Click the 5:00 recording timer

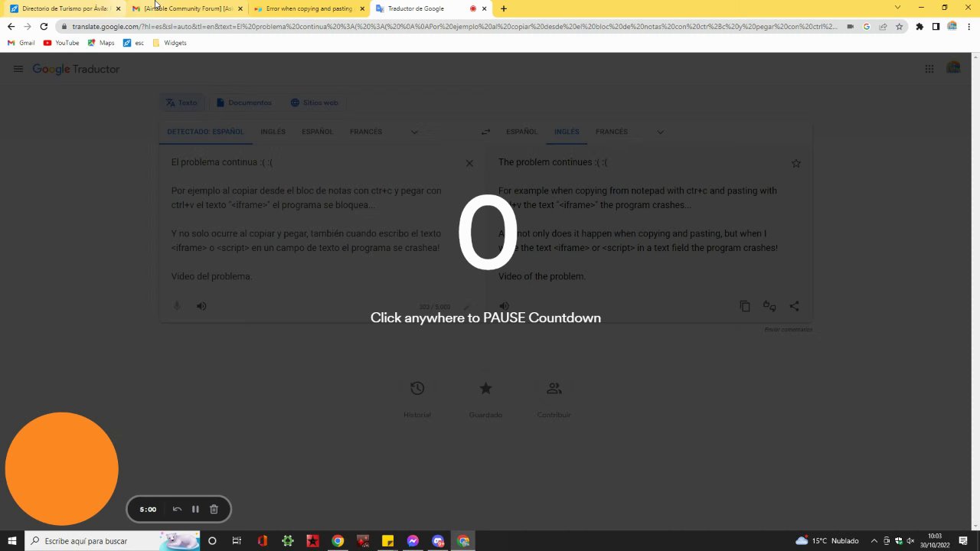(148, 509)
